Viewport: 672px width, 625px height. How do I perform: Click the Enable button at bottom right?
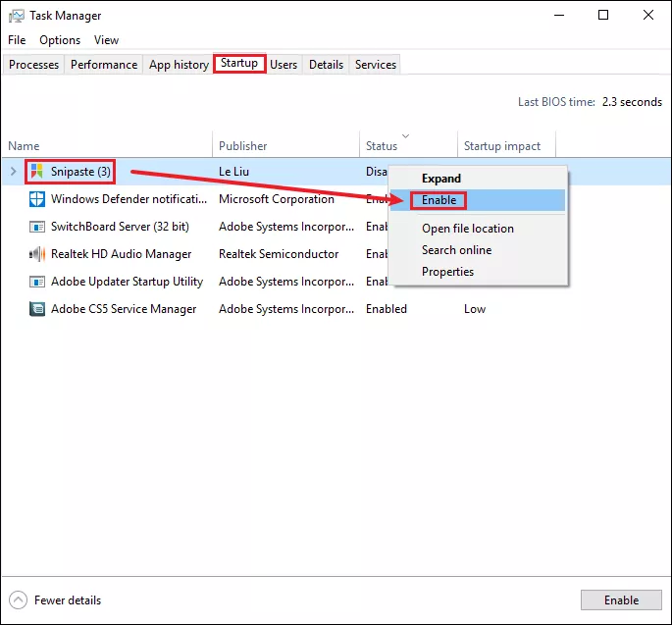pyautogui.click(x=621, y=600)
